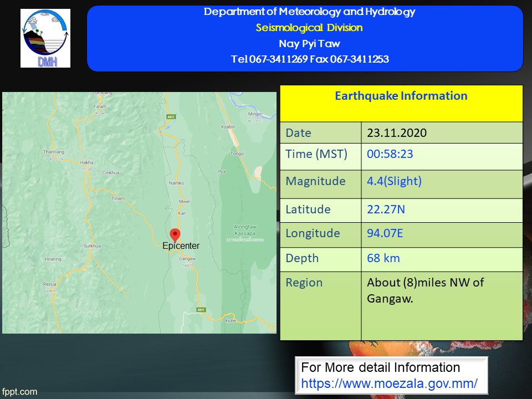Image resolution: width=532 pixels, height=399 pixels.
Task: Click the AH1 road badge near Falam road
Action: 170,117
